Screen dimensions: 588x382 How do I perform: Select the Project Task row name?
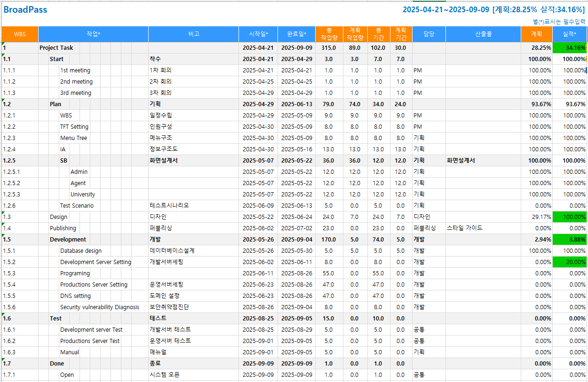pyautogui.click(x=56, y=48)
